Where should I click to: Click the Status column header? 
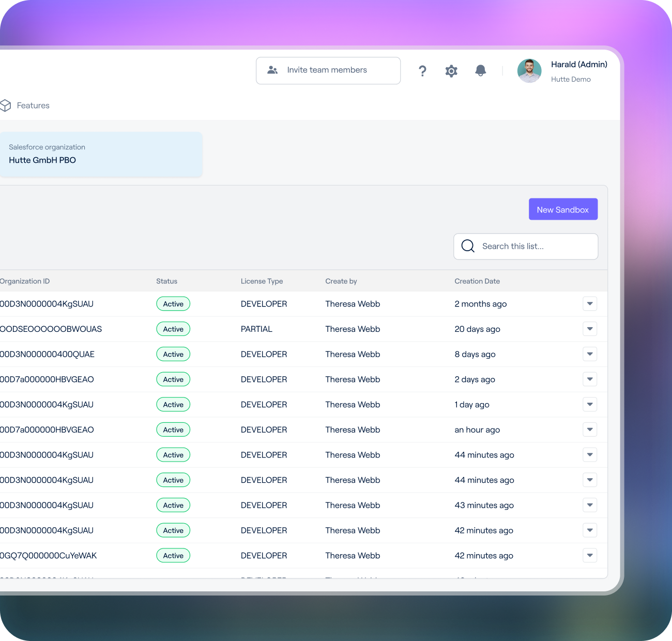(166, 281)
